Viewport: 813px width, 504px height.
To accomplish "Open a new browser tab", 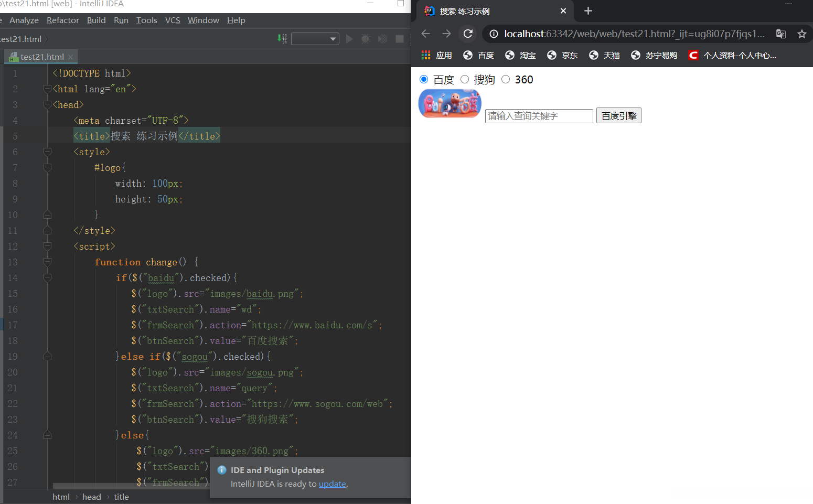I will (588, 11).
